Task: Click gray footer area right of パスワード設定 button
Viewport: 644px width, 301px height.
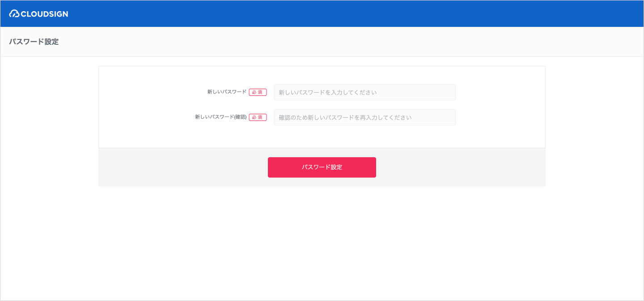Action: [x=461, y=168]
